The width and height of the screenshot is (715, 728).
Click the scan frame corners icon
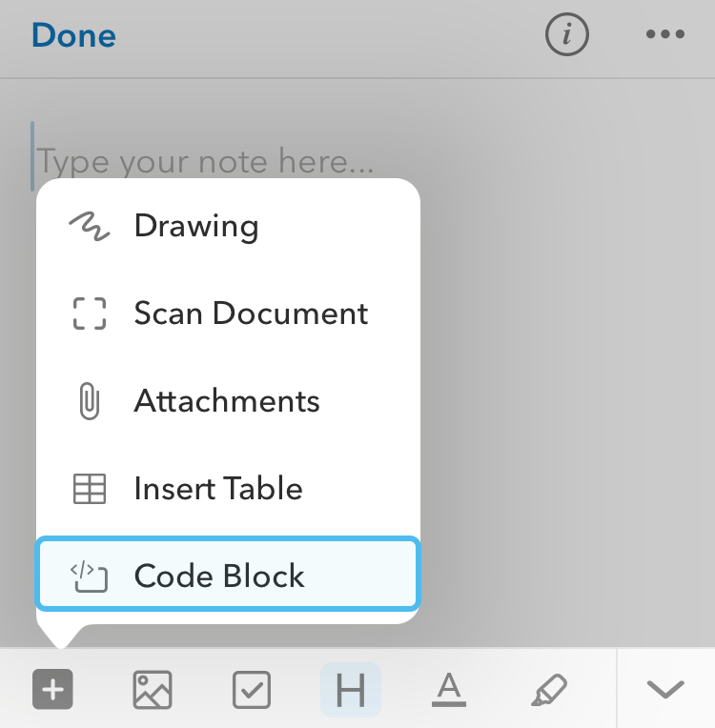point(90,313)
